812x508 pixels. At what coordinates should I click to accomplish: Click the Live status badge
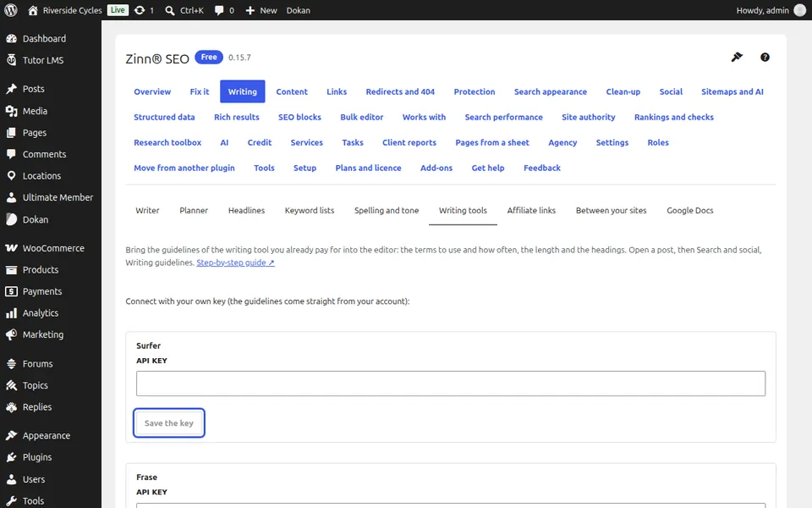[118, 10]
